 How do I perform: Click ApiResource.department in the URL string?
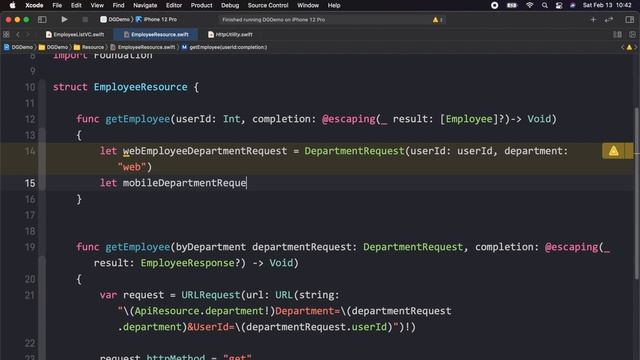click(199, 311)
